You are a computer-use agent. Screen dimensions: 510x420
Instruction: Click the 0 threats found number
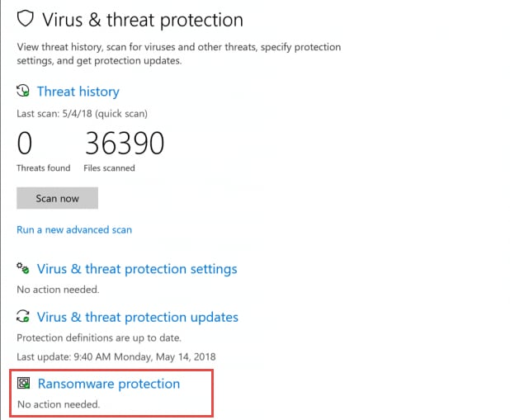pyautogui.click(x=25, y=144)
